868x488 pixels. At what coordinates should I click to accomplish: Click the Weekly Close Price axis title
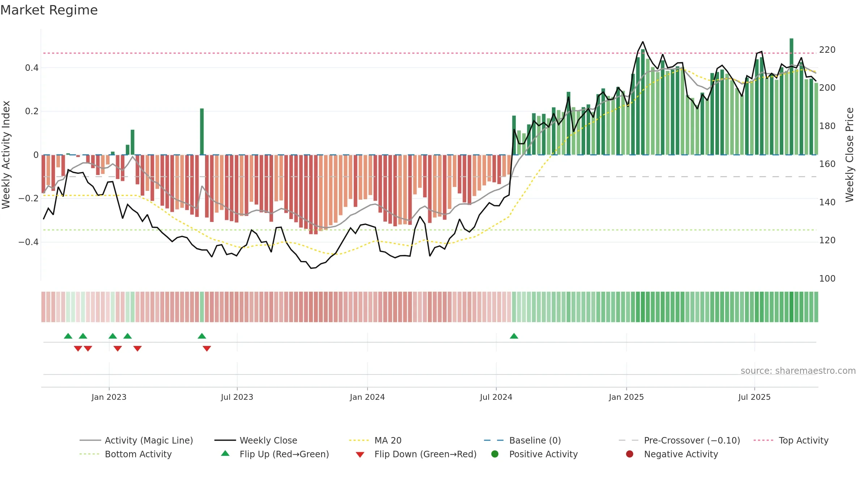(x=850, y=155)
